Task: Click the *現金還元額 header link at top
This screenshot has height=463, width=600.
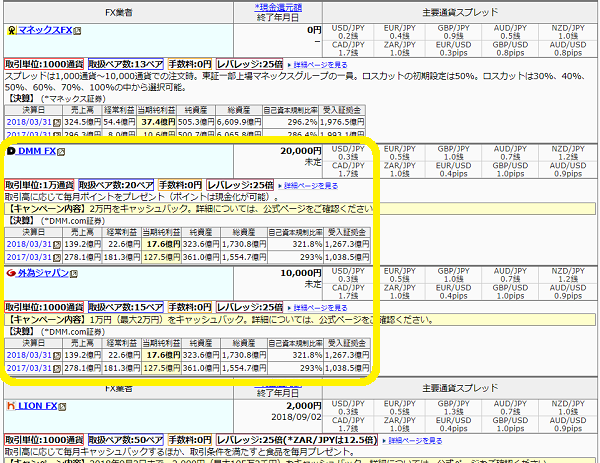Action: coord(278,7)
